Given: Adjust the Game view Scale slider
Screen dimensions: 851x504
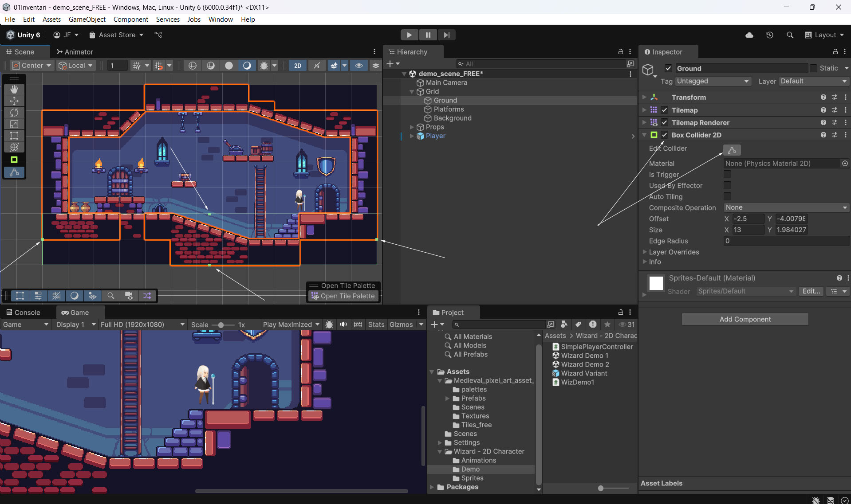Looking at the screenshot, I should (x=221, y=325).
